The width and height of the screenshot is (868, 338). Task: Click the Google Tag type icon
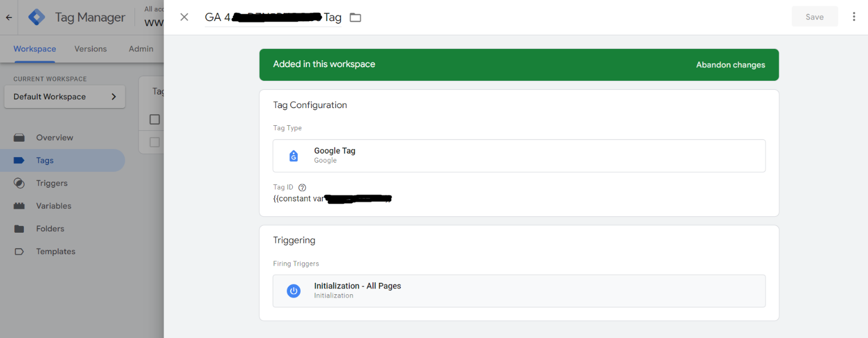pos(293,156)
